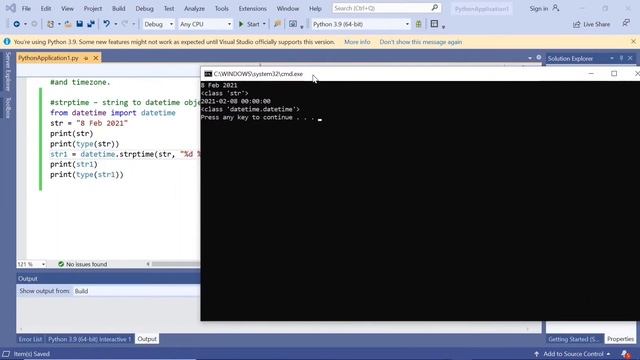This screenshot has height=360, width=640.
Task: Click the notifications bell in status bar
Action: [625, 354]
